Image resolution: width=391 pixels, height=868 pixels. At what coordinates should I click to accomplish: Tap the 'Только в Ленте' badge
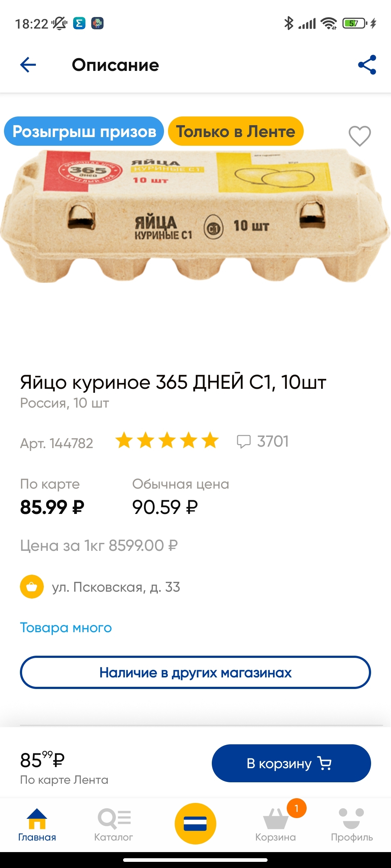click(236, 131)
